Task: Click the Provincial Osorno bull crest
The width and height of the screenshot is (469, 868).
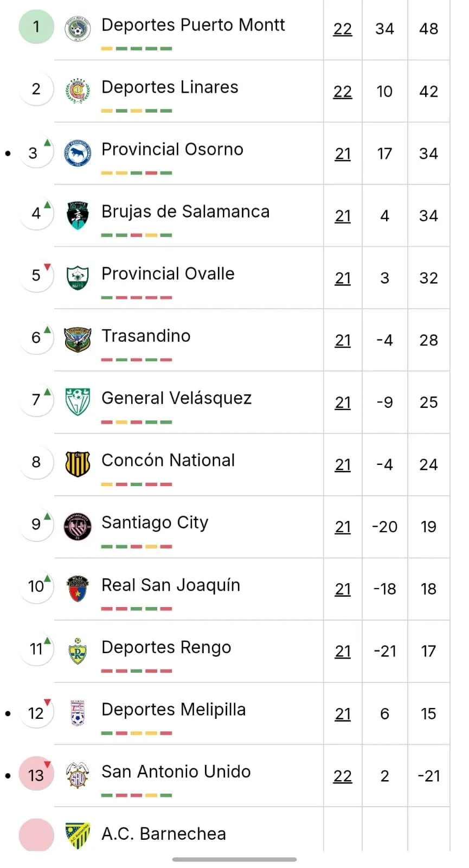Action: pyautogui.click(x=78, y=153)
